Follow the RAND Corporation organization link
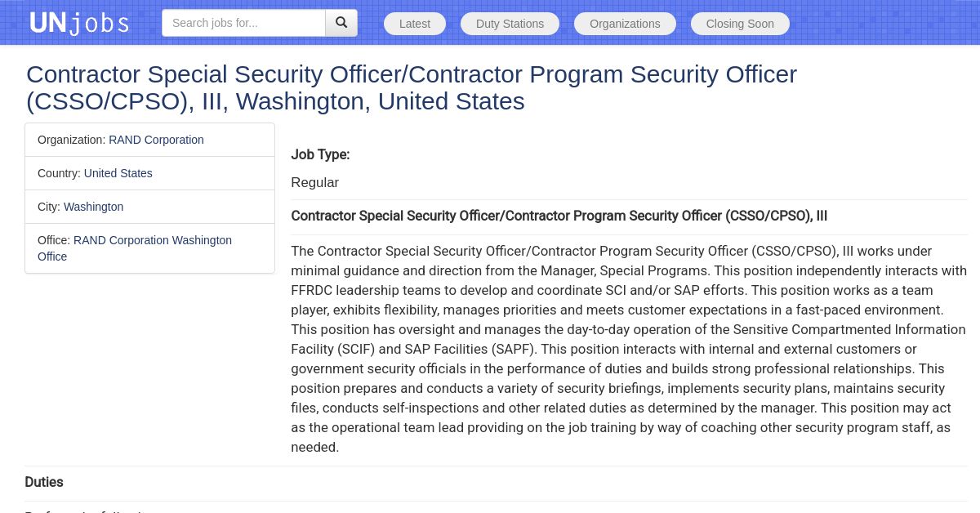Viewport: 980px width, 513px height. tap(156, 140)
